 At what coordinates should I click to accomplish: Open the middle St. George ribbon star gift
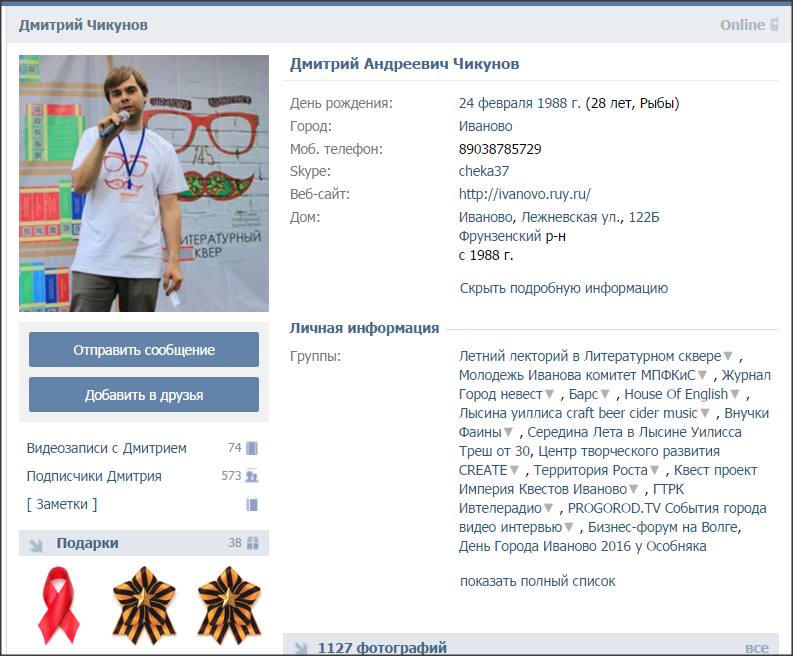click(144, 605)
